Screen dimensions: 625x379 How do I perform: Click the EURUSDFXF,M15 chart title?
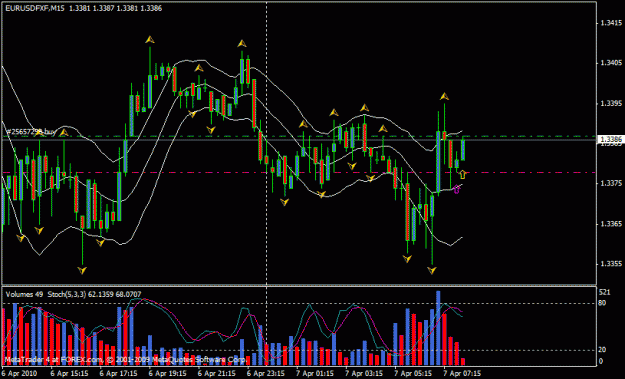coord(35,8)
